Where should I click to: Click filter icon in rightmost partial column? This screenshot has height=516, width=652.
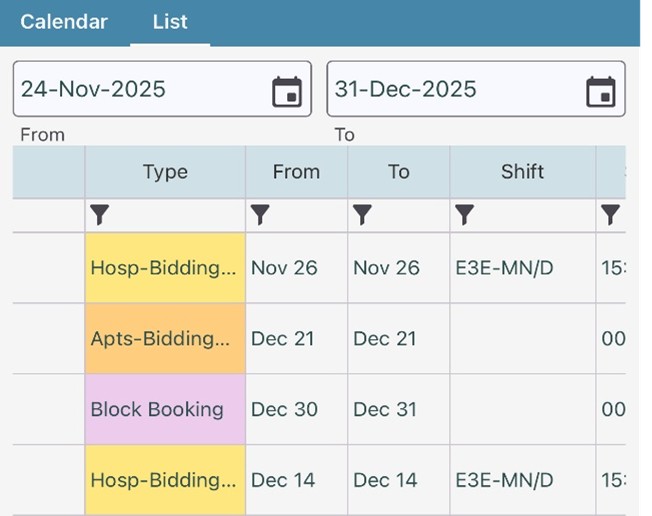pyautogui.click(x=610, y=214)
